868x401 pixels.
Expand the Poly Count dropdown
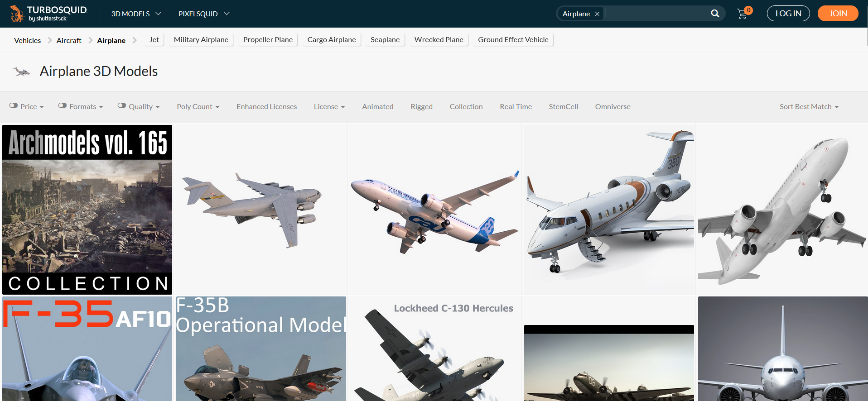[198, 107]
